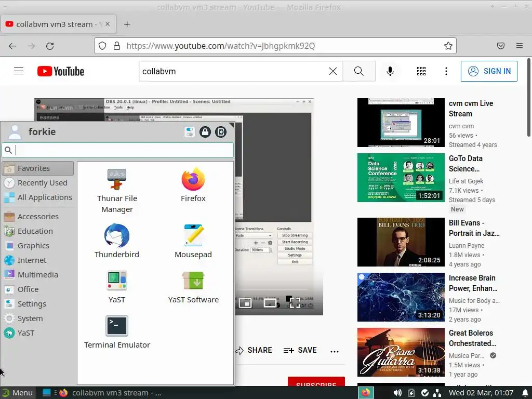Open the YaST category in sidebar
Screen dimensions: 532x399
tap(37, 333)
